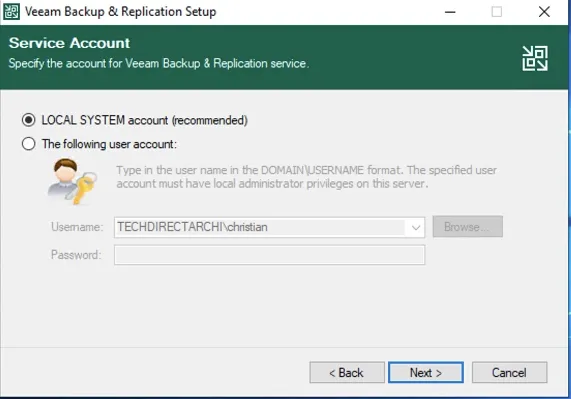Click the user with key icon
571x399 pixels.
[x=72, y=181]
